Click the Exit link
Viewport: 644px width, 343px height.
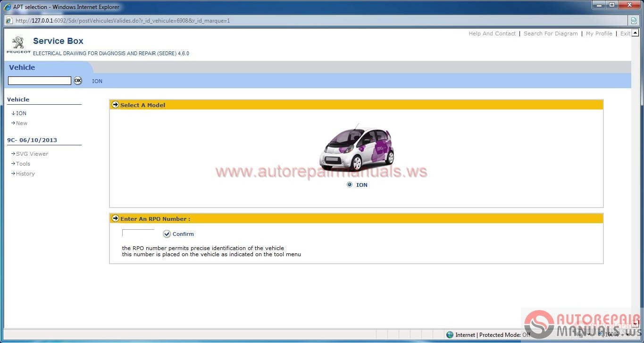click(625, 33)
